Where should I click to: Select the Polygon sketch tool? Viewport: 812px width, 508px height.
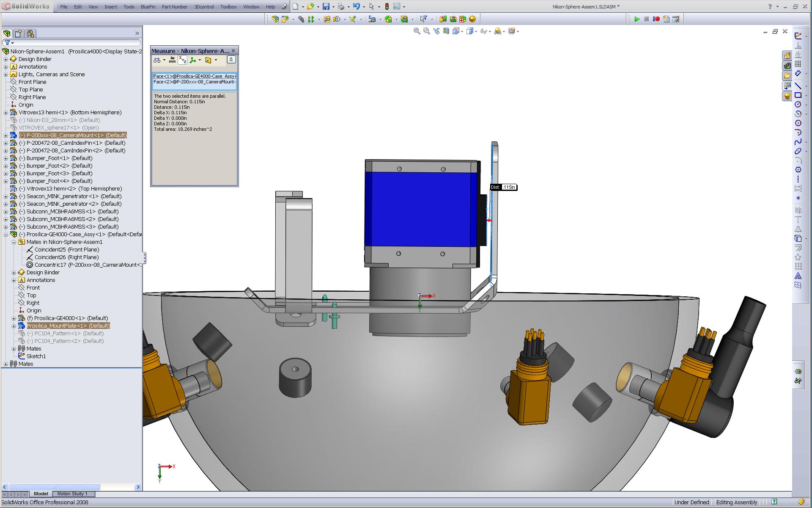point(798,170)
